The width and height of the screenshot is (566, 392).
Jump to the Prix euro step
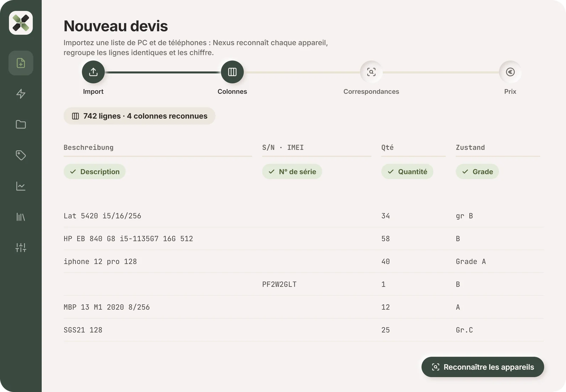(510, 72)
